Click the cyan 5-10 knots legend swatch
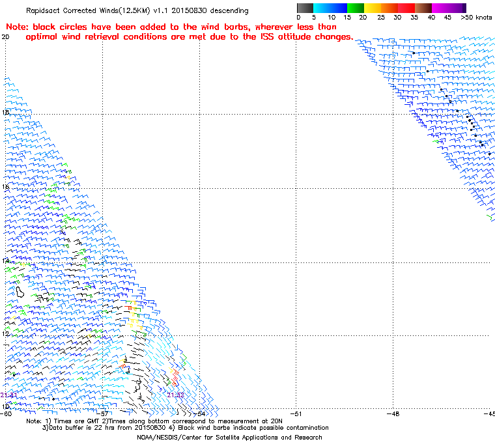 (x=322, y=8)
